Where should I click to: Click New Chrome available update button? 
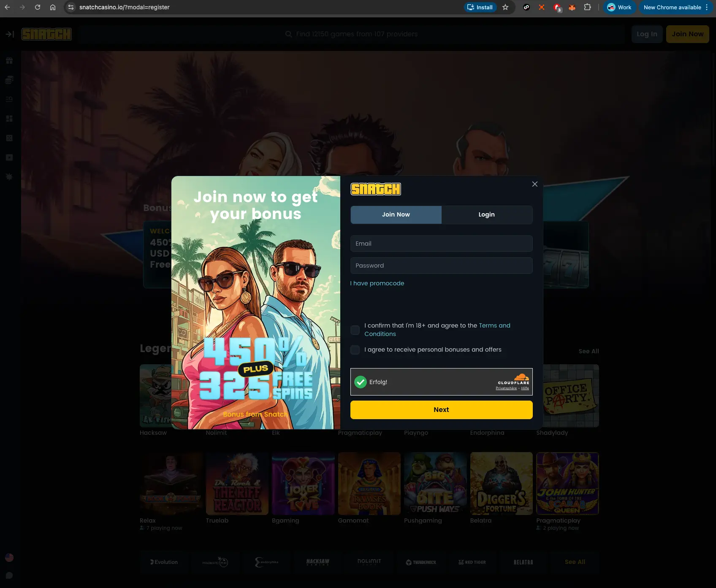point(672,7)
